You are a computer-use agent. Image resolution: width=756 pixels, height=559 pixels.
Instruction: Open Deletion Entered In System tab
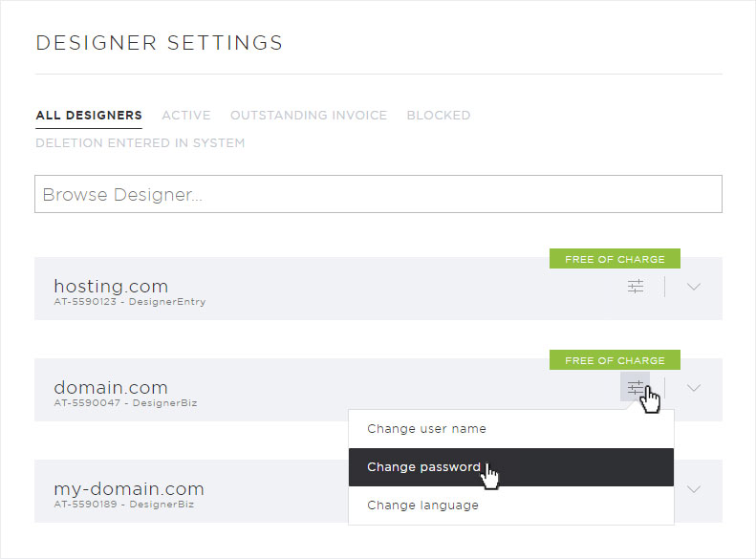click(x=140, y=143)
